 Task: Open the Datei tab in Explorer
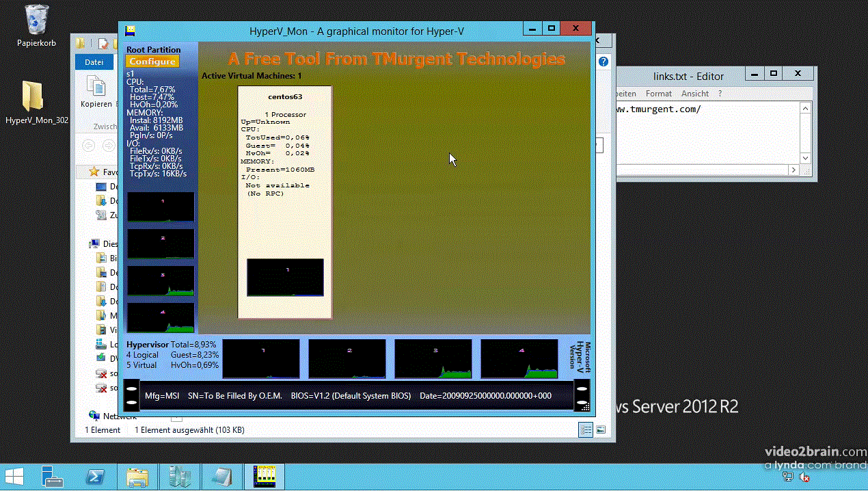tap(94, 62)
